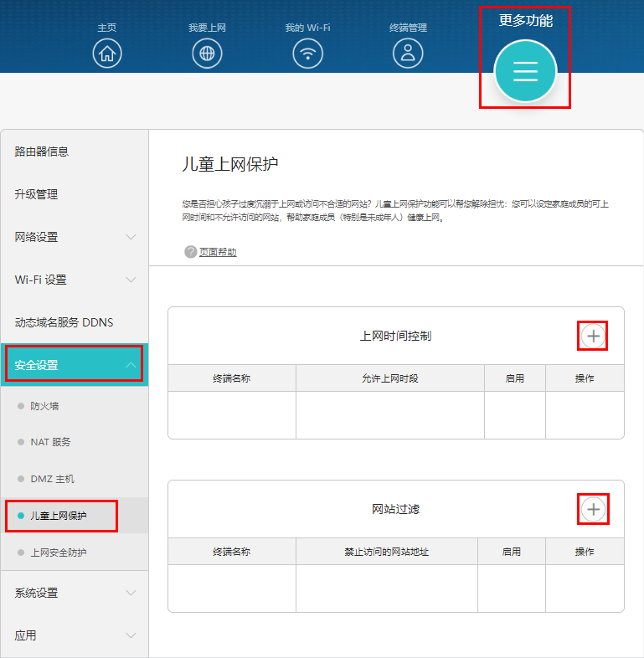Open the 上网安全防护 submenu item
Image resolution: width=644 pixels, height=658 pixels.
[59, 553]
